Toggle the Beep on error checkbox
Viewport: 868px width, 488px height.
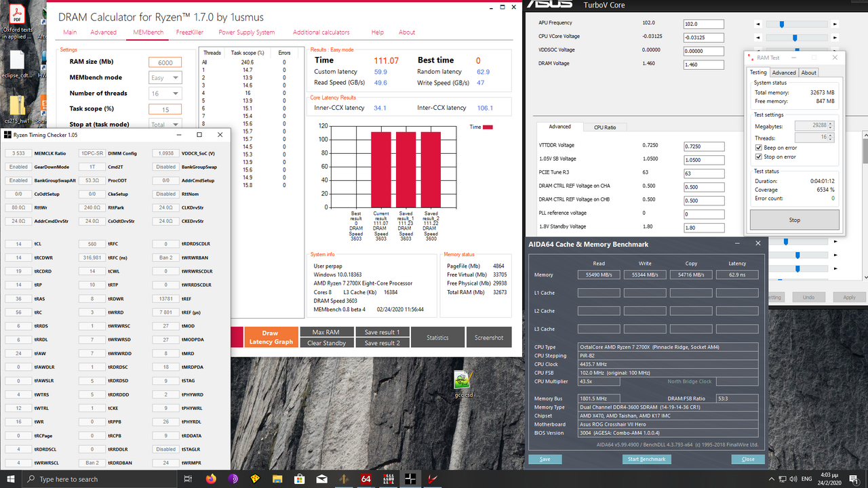pos(758,148)
